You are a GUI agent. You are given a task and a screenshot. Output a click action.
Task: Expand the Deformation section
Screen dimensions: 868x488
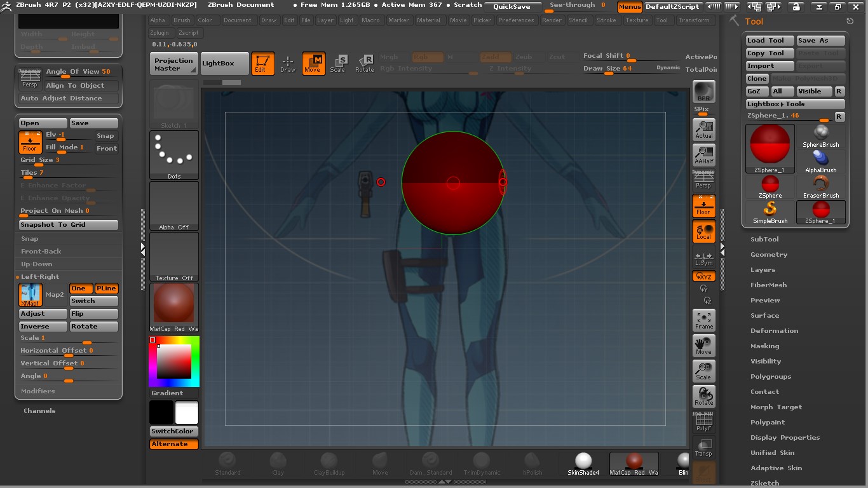point(774,331)
